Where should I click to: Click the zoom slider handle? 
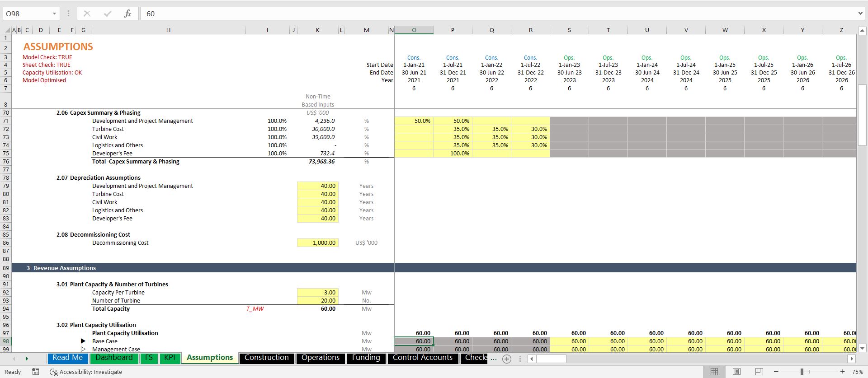(x=802, y=372)
